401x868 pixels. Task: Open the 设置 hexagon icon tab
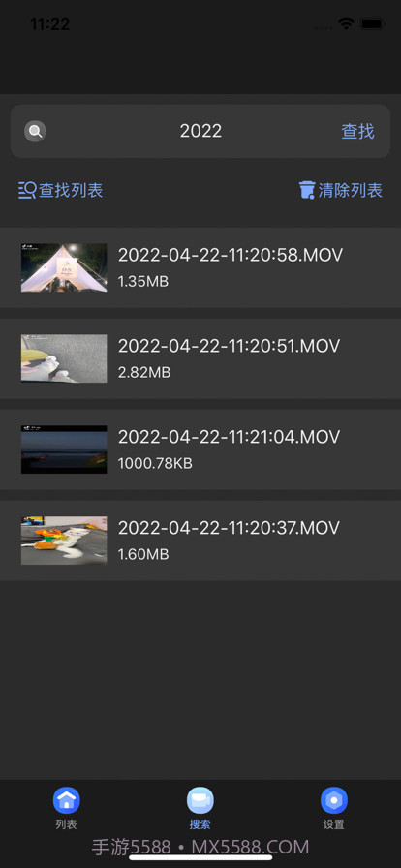pyautogui.click(x=334, y=800)
